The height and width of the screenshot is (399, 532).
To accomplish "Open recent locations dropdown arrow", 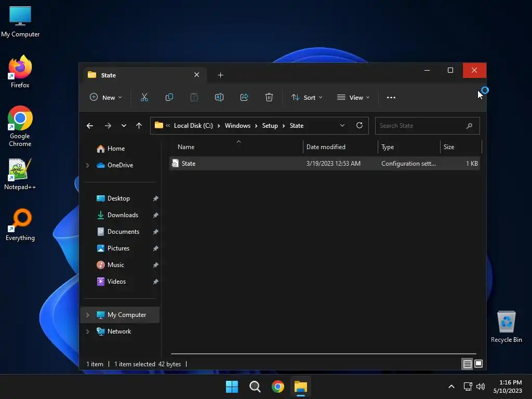I will point(124,126).
